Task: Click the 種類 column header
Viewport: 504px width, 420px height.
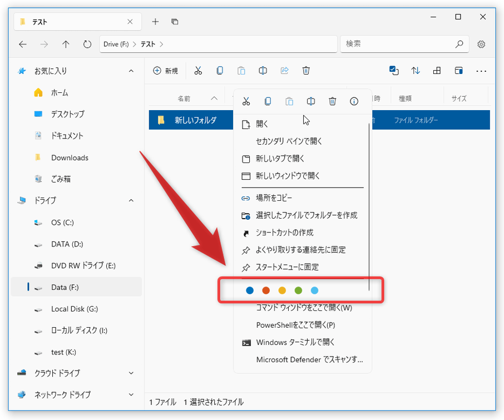Action: pos(405,98)
